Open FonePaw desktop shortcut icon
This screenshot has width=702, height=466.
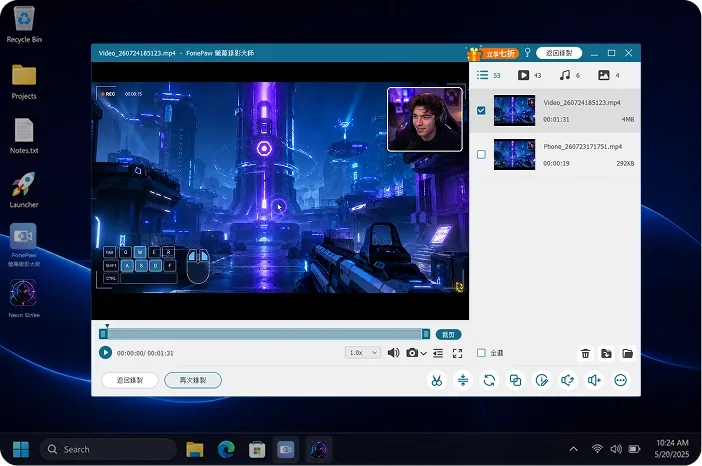tap(24, 244)
